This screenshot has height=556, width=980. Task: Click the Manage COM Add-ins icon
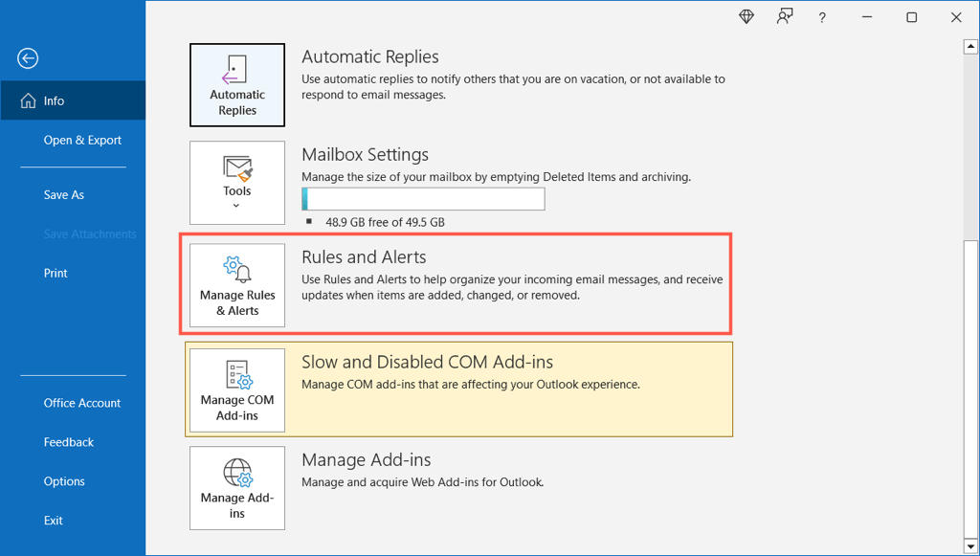236,389
